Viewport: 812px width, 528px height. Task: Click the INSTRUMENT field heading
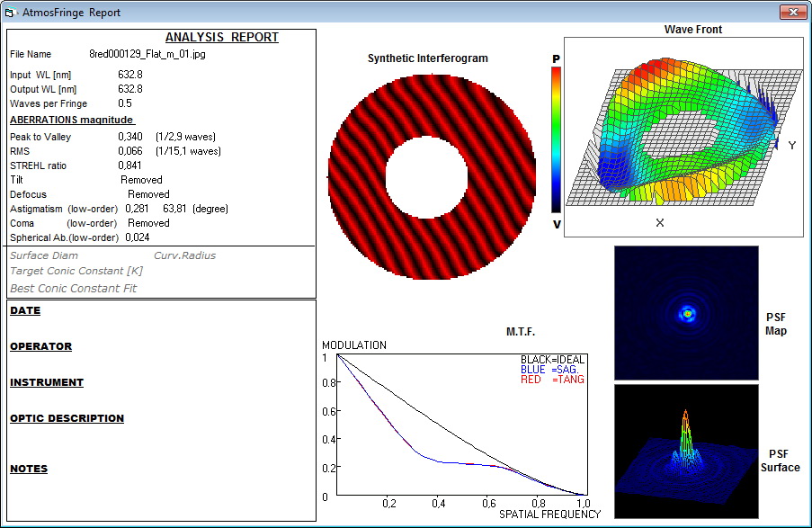pyautogui.click(x=47, y=382)
